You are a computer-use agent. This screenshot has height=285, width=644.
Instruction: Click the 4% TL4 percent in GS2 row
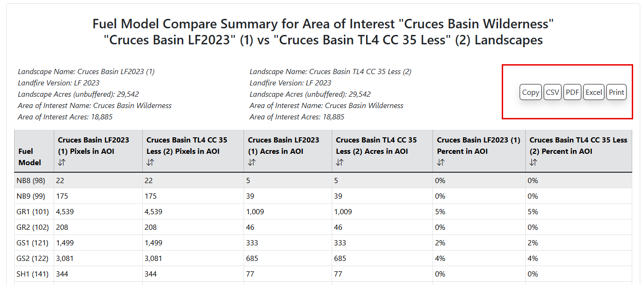(x=533, y=258)
